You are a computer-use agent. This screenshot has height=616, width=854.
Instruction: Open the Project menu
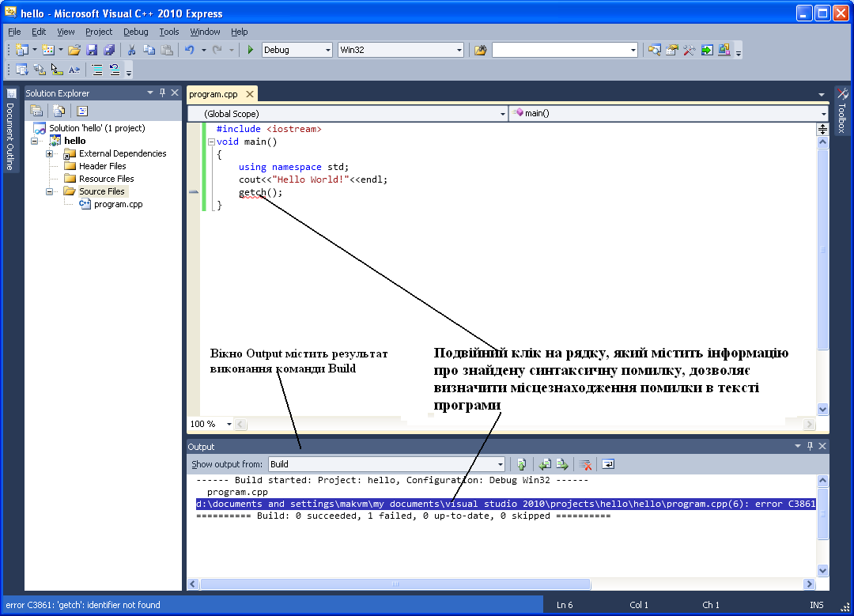(x=99, y=32)
